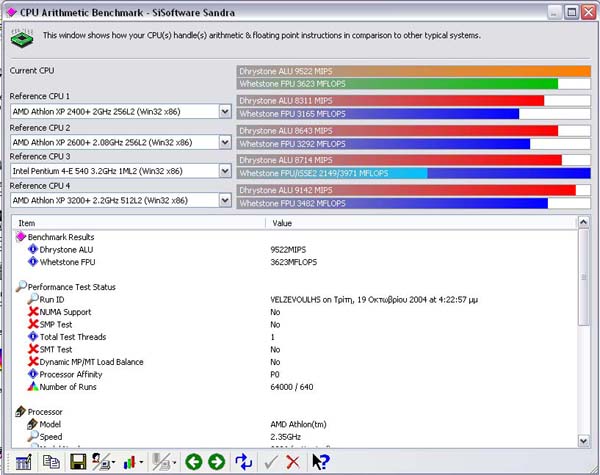
Task: Click the grey checkmark OK icon
Action: tap(271, 462)
